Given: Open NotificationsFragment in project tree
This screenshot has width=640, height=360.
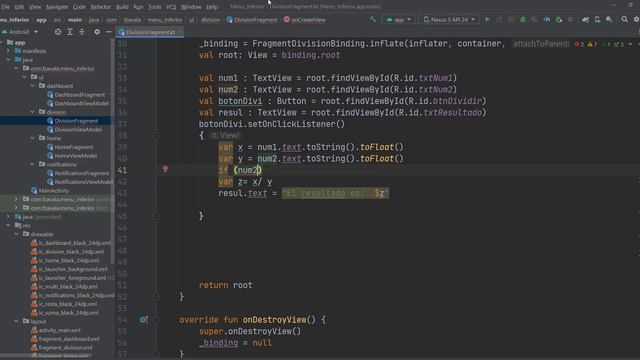Looking at the screenshot, I should coord(82,173).
